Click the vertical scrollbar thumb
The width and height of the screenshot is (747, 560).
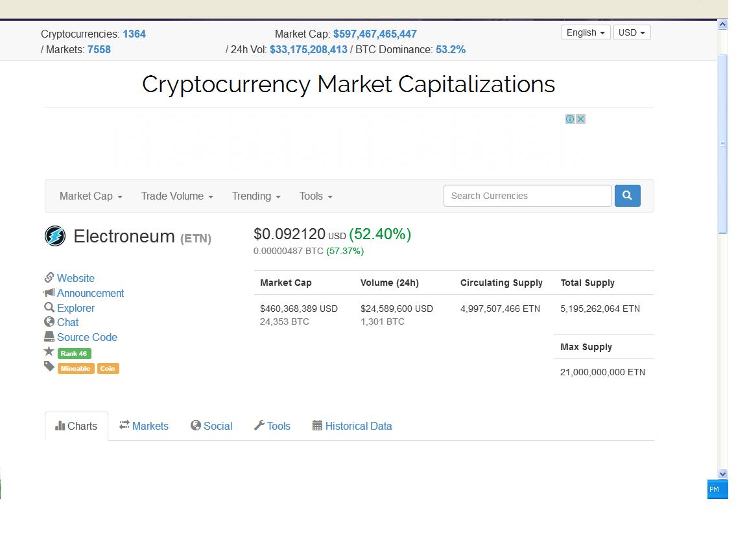click(x=723, y=144)
